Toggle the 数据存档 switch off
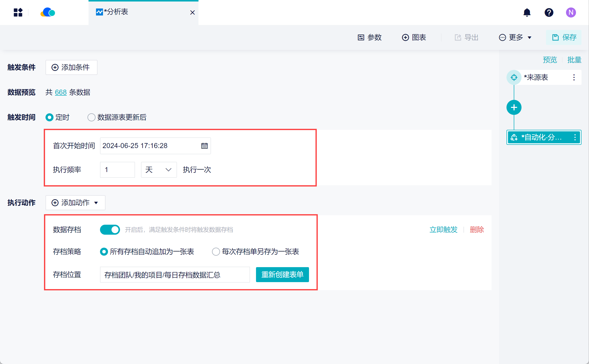The width and height of the screenshot is (589, 364). tap(110, 230)
